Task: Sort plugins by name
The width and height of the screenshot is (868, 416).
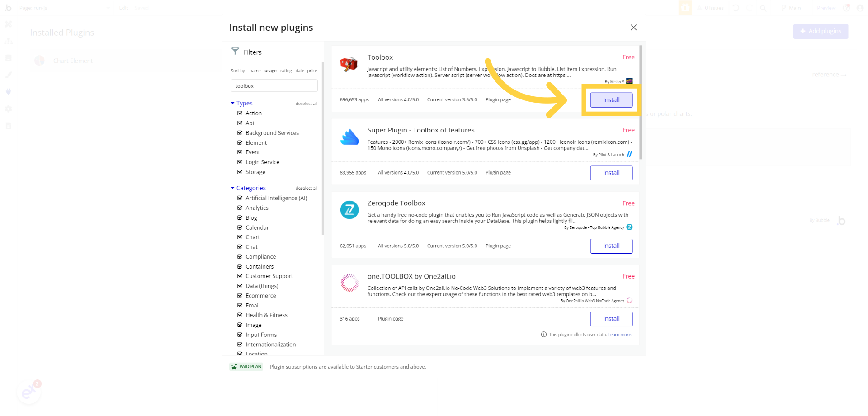Action: click(x=255, y=71)
